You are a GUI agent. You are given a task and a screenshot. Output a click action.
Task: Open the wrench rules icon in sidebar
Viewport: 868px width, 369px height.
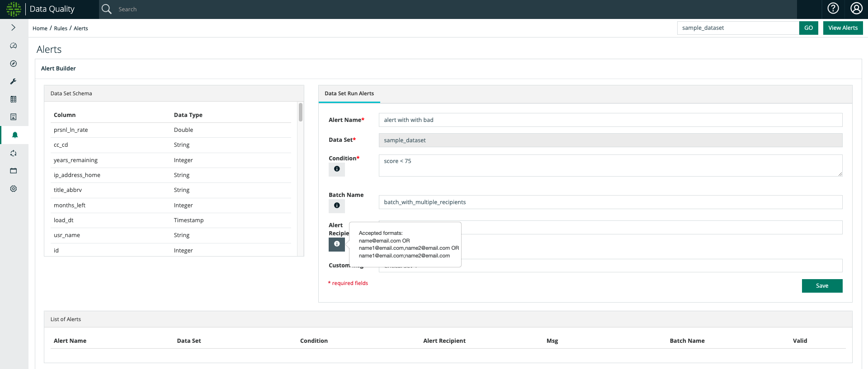point(14,81)
